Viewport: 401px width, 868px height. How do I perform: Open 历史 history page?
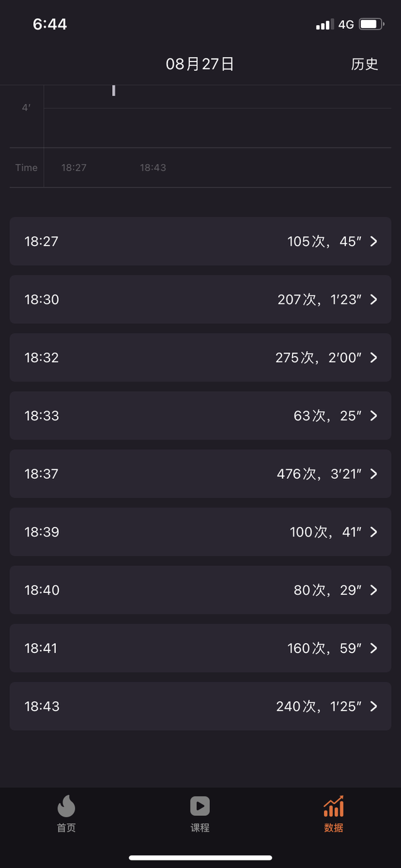(365, 64)
